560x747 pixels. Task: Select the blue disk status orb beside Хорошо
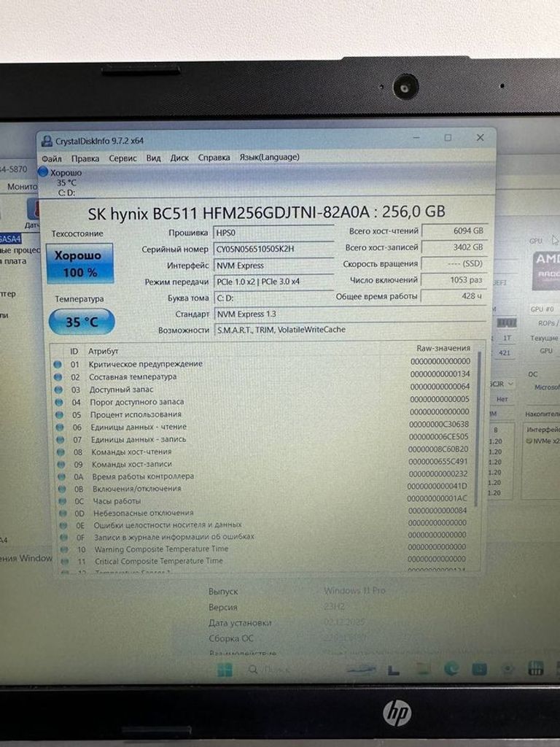[x=43, y=171]
